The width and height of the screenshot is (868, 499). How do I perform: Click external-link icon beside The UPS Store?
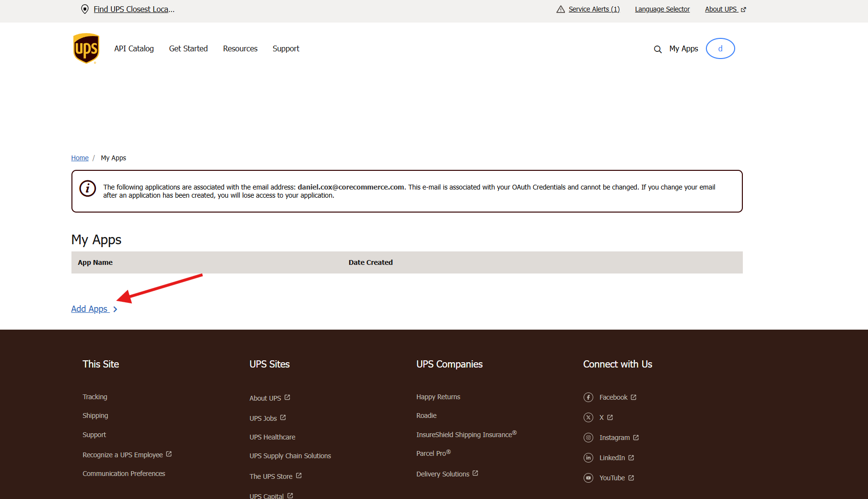coord(299,475)
